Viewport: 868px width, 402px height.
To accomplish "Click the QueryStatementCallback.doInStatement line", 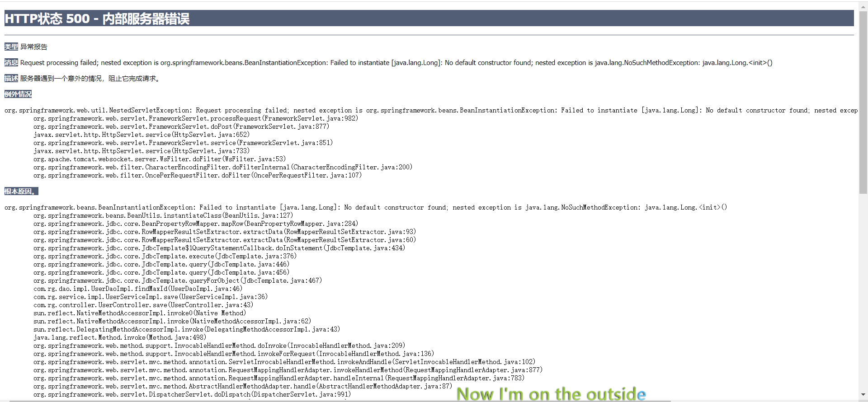I will (x=219, y=248).
